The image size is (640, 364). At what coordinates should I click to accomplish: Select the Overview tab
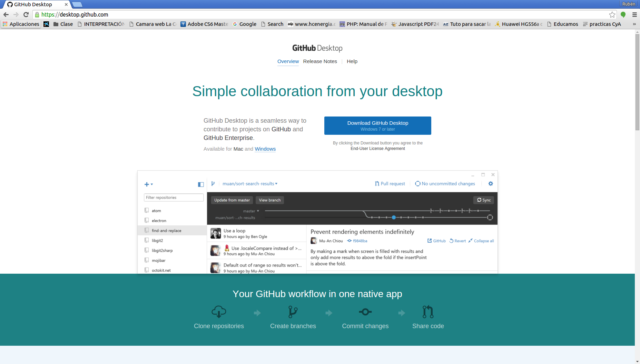click(288, 61)
